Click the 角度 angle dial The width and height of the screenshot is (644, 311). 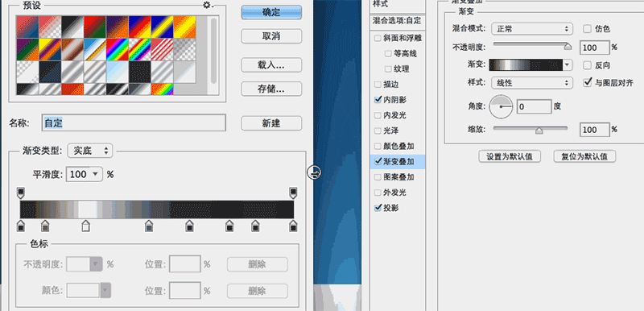(501, 106)
